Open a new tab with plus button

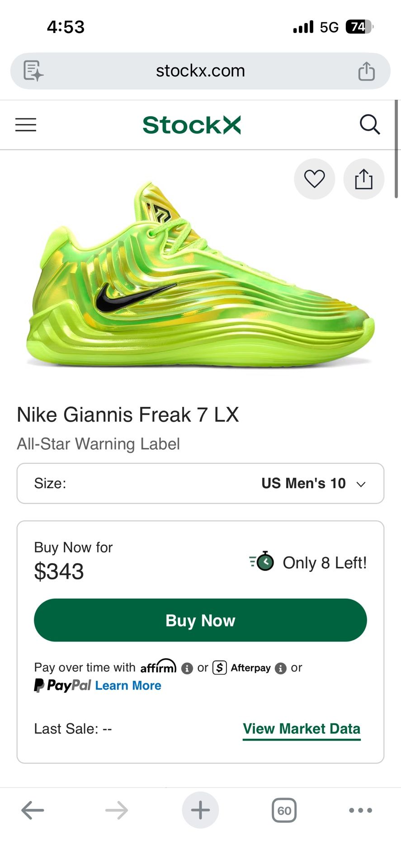click(x=200, y=810)
